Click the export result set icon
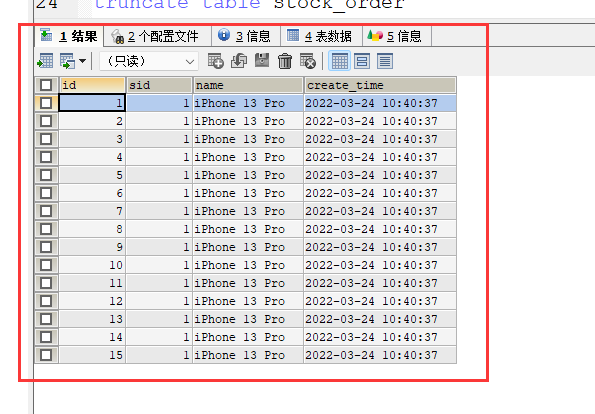This screenshot has width=595, height=414. click(45, 61)
